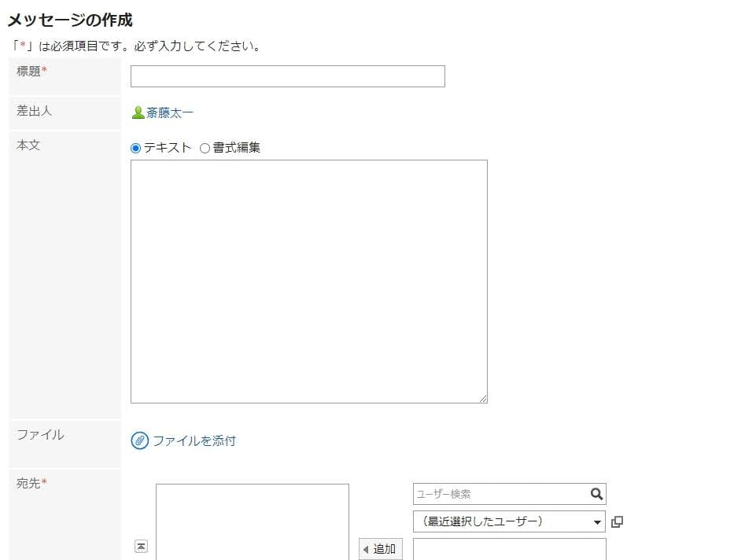Open sender profile link 斎藤太一
The image size is (745, 560).
point(170,112)
